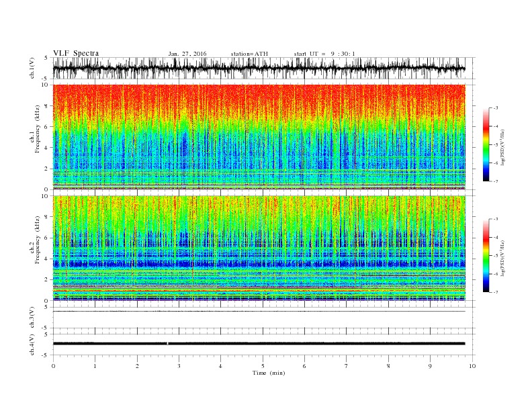Click the ch.1 voltage waveform trace
This screenshot has width=532, height=411.
tap(259, 68)
